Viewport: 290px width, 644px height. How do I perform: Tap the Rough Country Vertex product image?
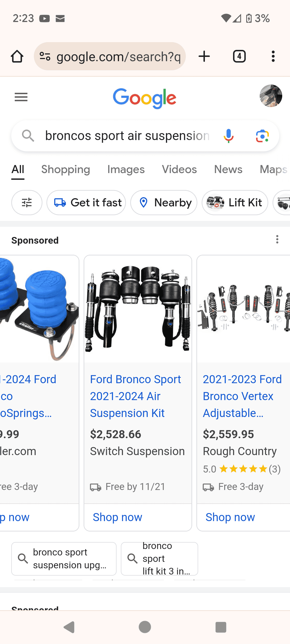[243, 309]
